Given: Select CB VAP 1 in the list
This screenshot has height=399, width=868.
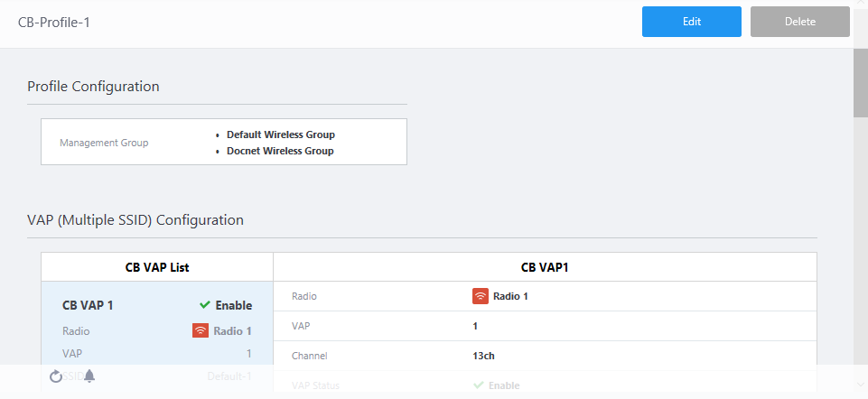Looking at the screenshot, I should tap(88, 305).
